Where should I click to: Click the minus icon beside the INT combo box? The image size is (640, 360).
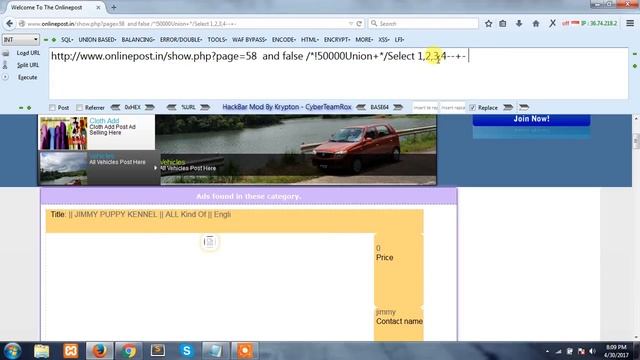point(46,40)
